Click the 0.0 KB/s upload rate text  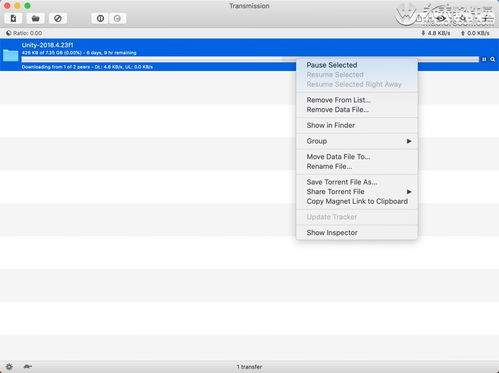click(x=478, y=33)
